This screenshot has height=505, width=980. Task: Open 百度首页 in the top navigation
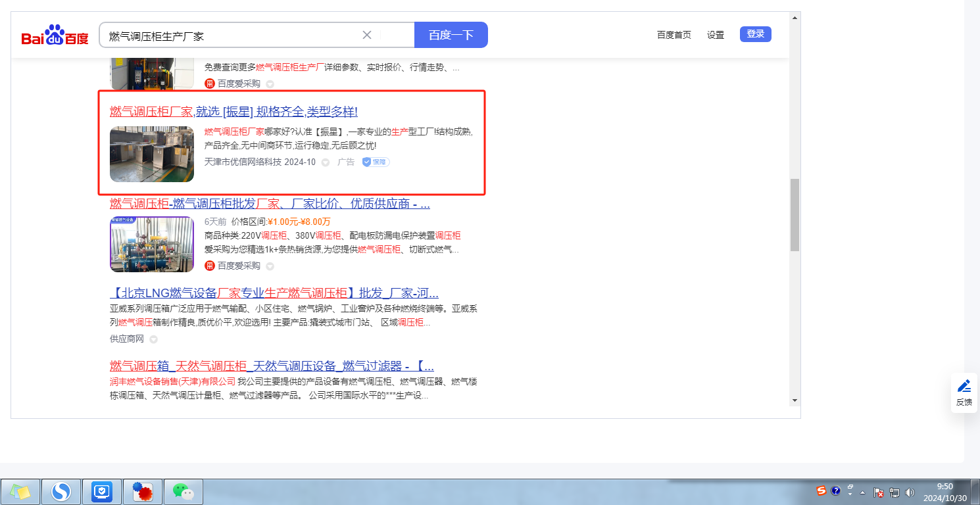tap(674, 35)
